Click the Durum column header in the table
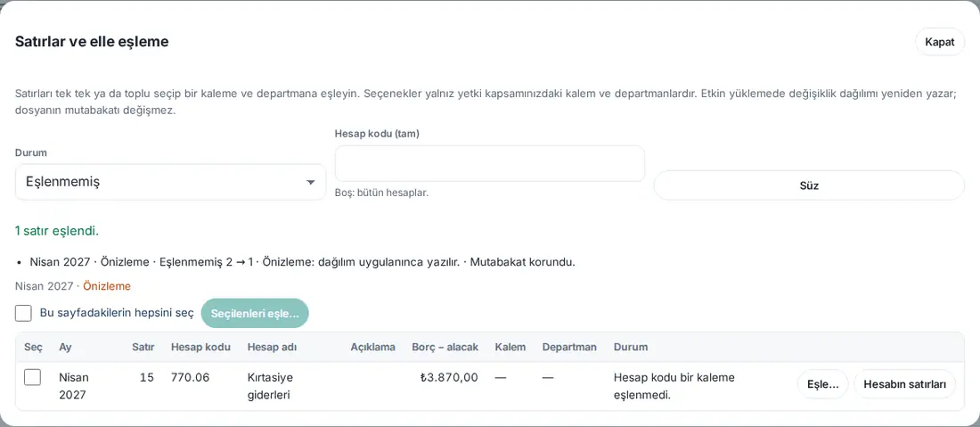Viewport: 980px width, 427px height. (x=631, y=347)
